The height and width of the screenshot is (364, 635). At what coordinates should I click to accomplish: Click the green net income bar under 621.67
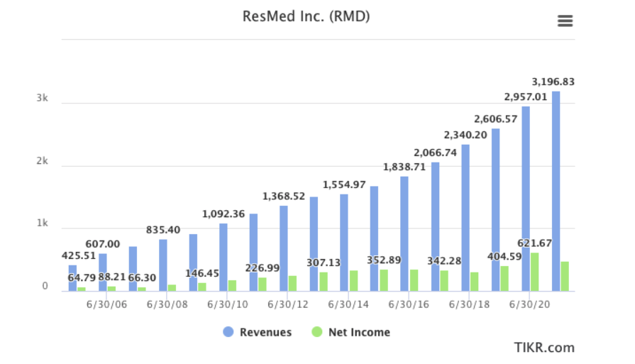(534, 272)
